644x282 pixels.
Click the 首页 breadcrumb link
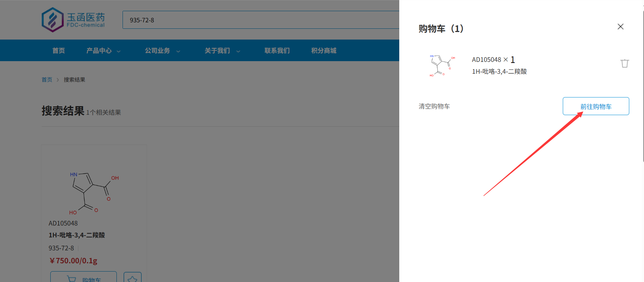pyautogui.click(x=47, y=79)
